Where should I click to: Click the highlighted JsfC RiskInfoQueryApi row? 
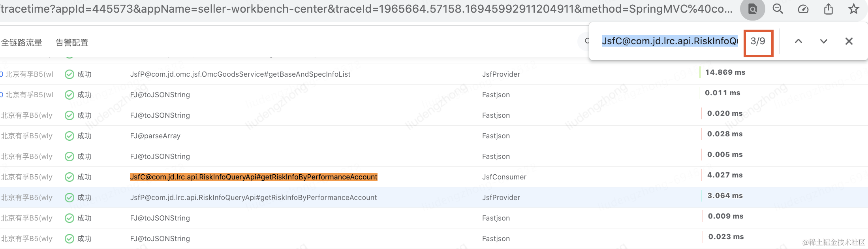click(254, 177)
